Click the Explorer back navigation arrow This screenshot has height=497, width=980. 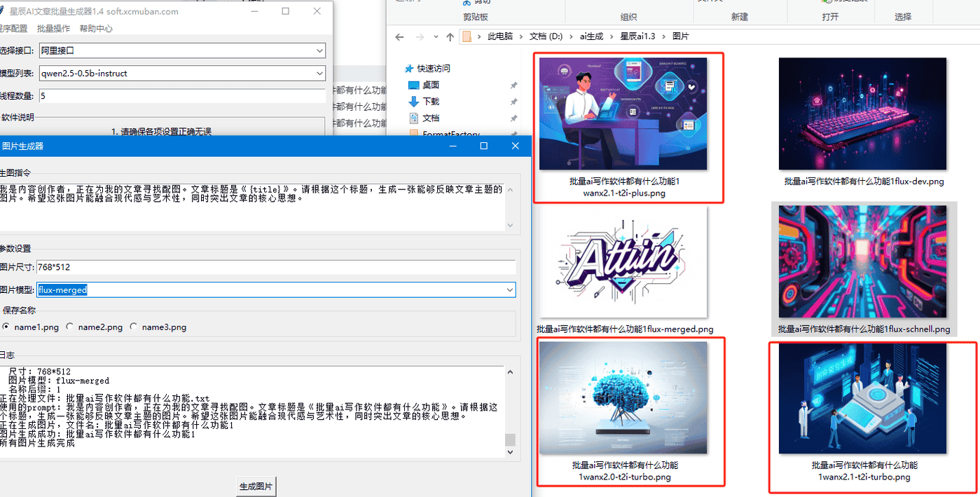click(399, 36)
